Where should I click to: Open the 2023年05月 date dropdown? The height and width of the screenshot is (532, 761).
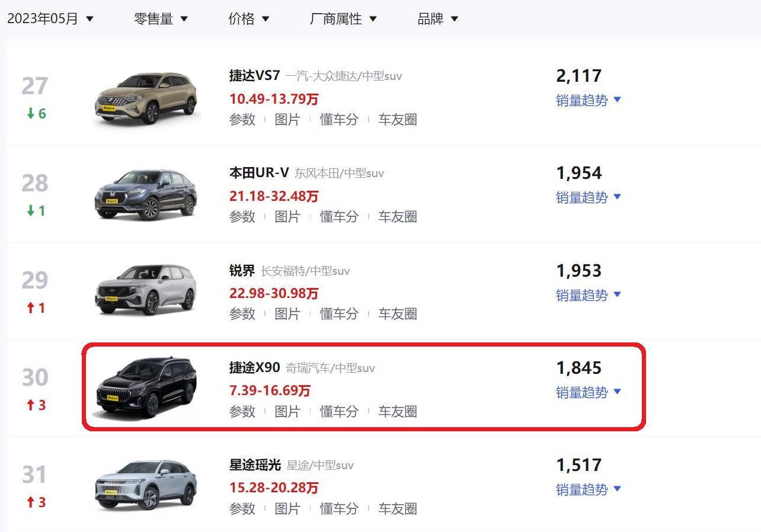point(50,19)
